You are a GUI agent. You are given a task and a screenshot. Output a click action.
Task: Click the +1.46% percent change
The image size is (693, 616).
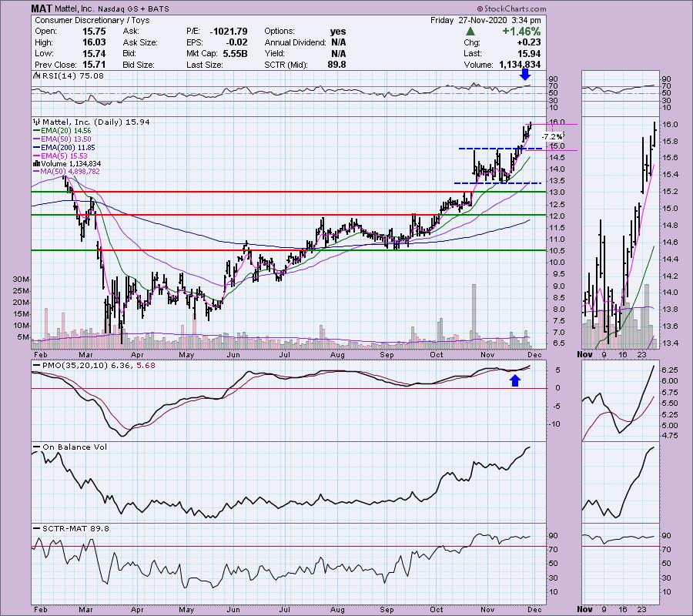[521, 32]
